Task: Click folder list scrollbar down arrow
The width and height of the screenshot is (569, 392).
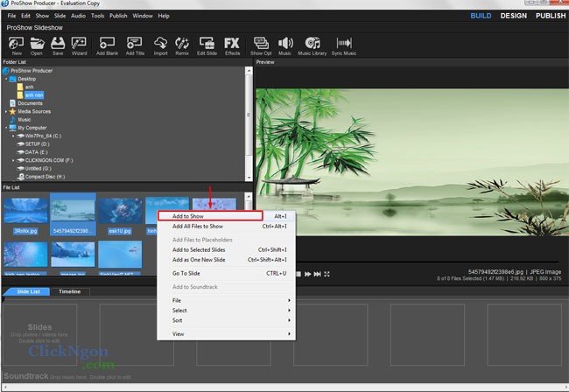Action: click(x=249, y=178)
